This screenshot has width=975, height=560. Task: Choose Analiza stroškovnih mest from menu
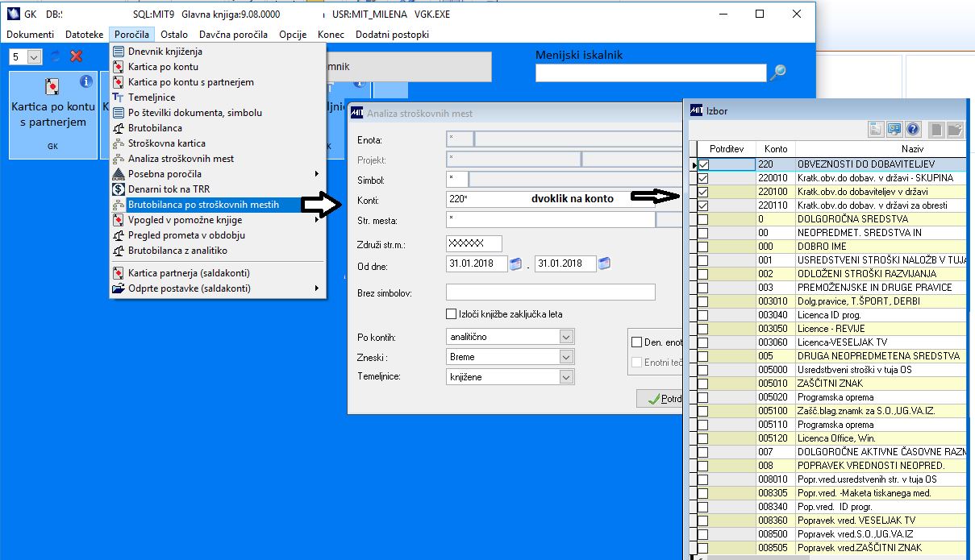click(181, 159)
